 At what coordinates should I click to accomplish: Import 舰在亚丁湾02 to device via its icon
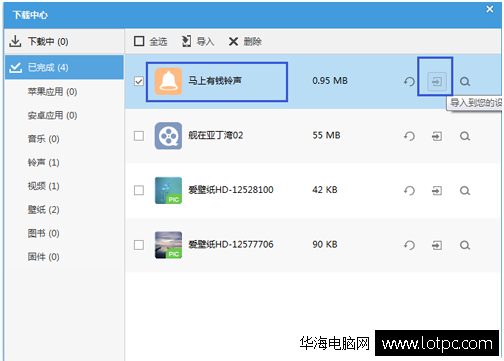click(x=437, y=136)
